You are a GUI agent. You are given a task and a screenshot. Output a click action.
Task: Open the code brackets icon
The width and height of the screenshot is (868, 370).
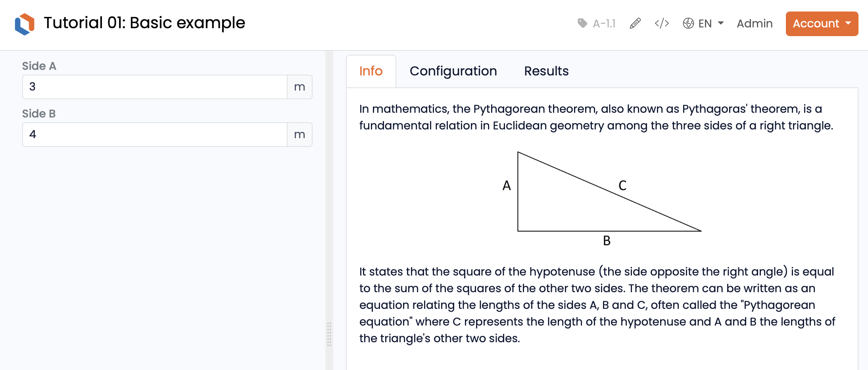click(662, 23)
